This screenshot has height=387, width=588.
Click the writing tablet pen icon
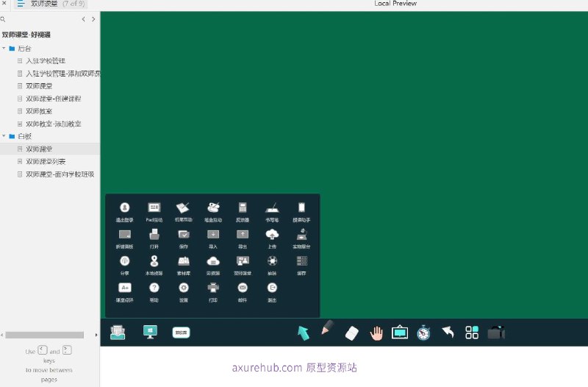pos(272,208)
